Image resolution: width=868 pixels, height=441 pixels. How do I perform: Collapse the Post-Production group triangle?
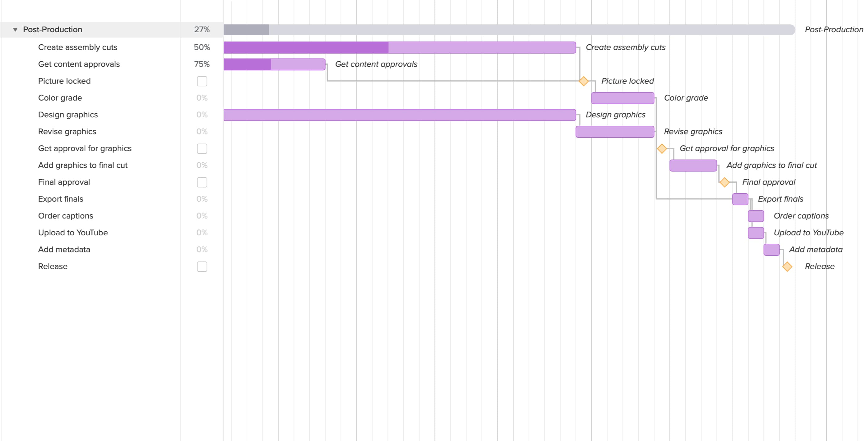(x=15, y=30)
